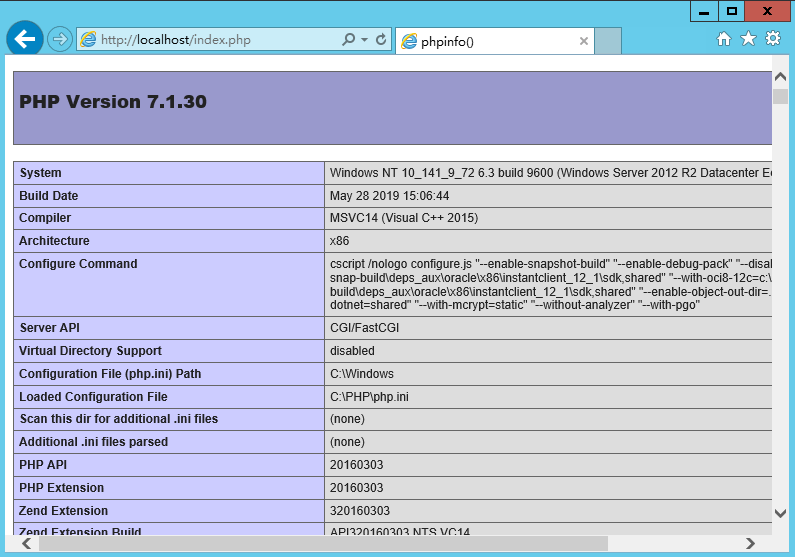Image resolution: width=795 pixels, height=557 pixels.
Task: Open Favorites star icon
Action: (x=748, y=39)
